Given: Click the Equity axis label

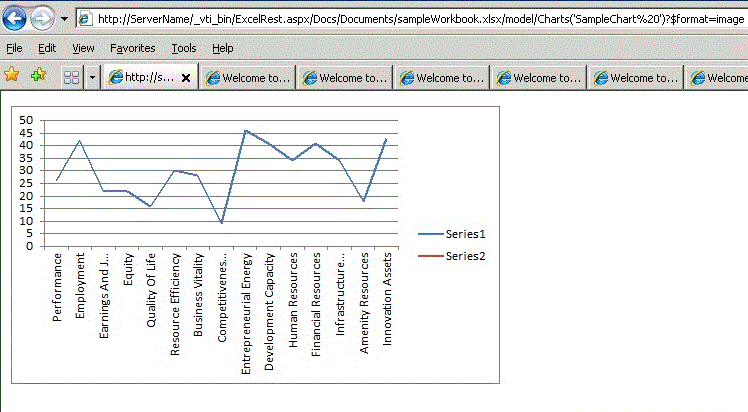Looking at the screenshot, I should click(128, 269).
